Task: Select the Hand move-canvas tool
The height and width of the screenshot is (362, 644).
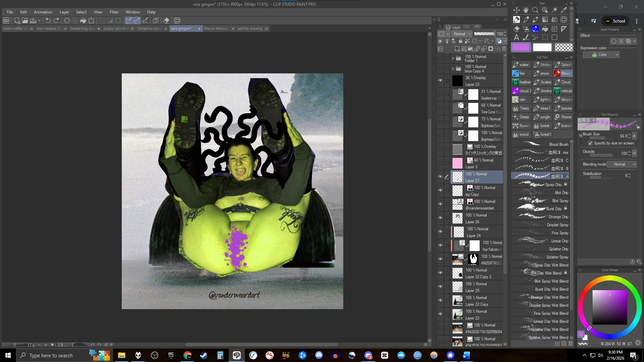Action: (526, 10)
